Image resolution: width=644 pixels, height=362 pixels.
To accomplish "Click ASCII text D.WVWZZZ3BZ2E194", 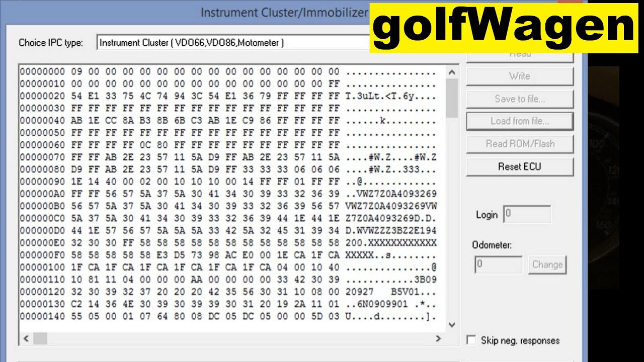I will click(391, 231).
